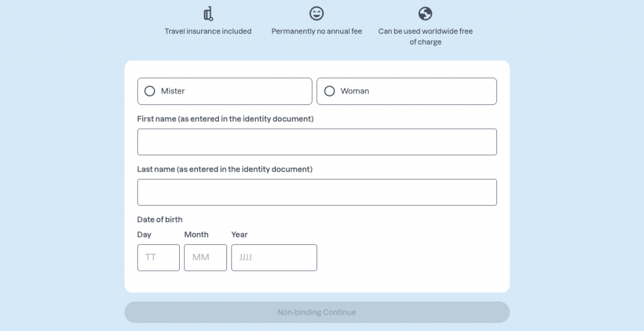Viewport: 644px width, 331px height.
Task: Click 'Can be used worldwide free of charge' text
Action: click(x=426, y=36)
